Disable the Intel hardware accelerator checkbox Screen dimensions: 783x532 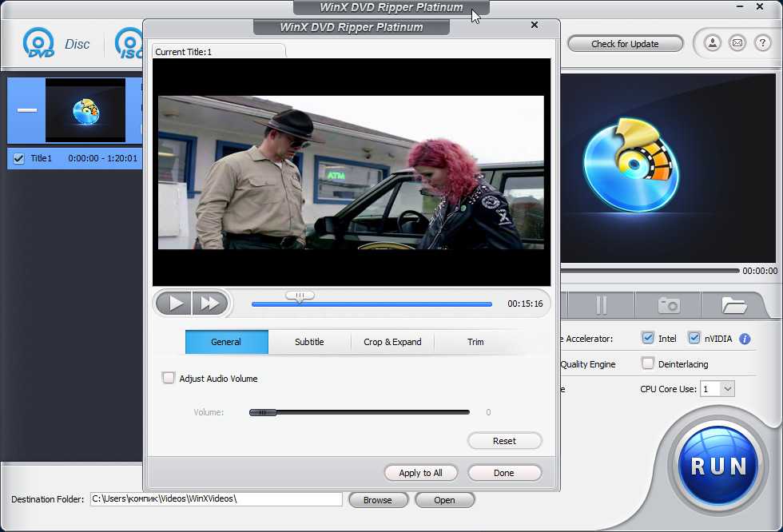click(648, 339)
